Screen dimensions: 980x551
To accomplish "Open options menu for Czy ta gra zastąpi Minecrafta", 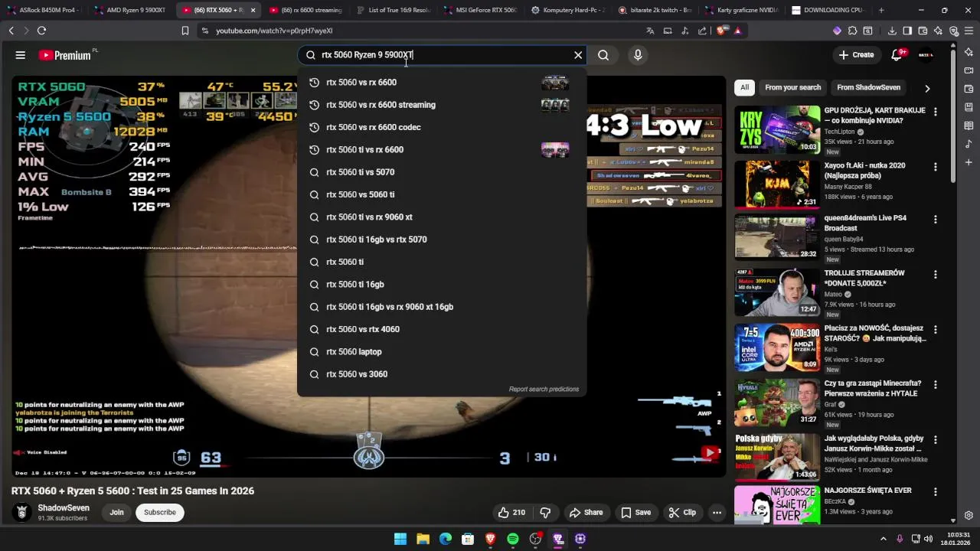I will (935, 385).
